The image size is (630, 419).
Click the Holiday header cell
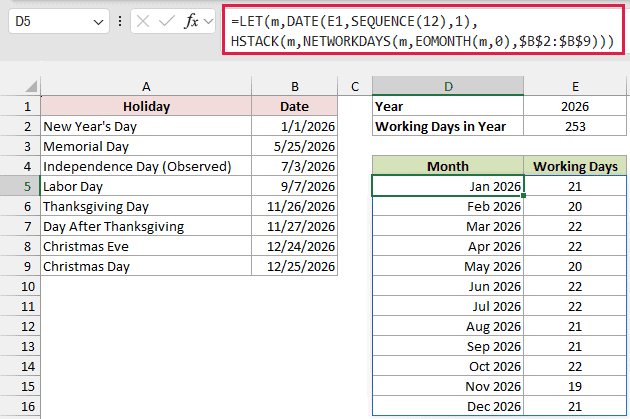pyautogui.click(x=146, y=106)
